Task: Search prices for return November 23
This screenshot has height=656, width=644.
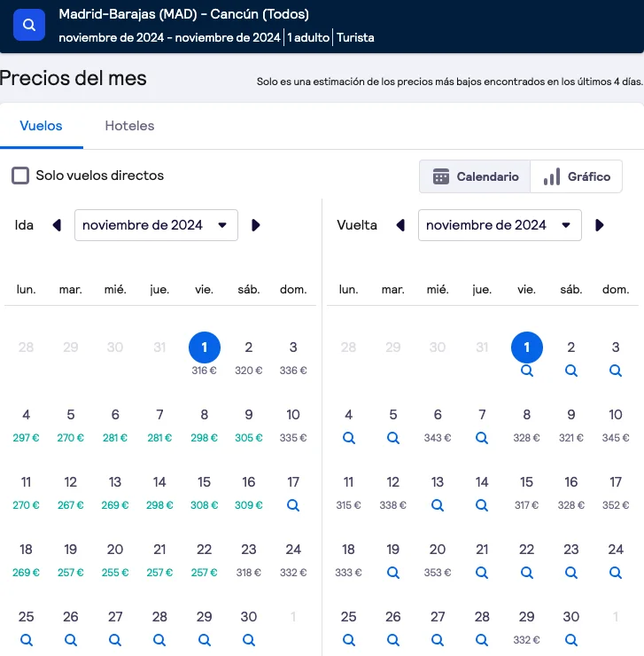Action: [x=571, y=573]
